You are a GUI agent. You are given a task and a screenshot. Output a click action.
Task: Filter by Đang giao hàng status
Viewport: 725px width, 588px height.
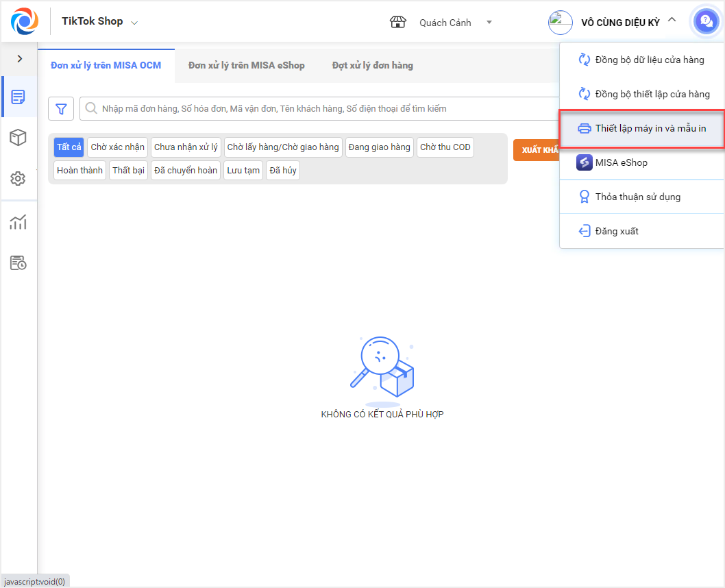379,147
